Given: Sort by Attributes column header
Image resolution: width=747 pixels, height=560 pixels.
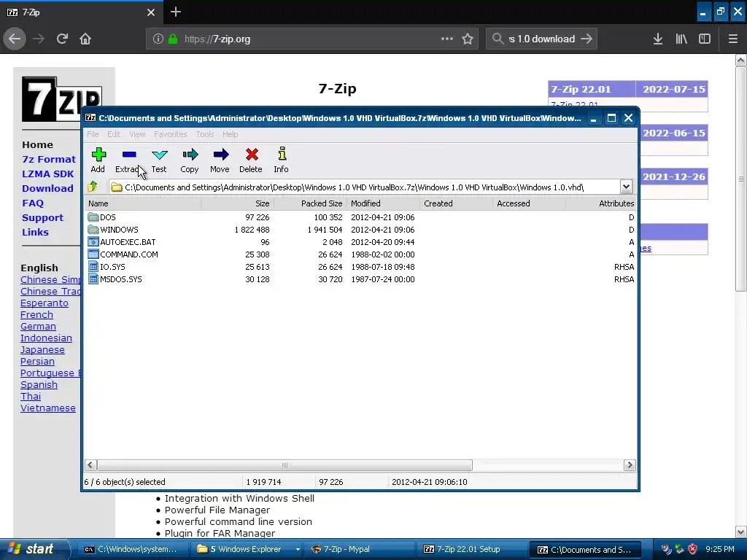Looking at the screenshot, I should tap(601, 203).
